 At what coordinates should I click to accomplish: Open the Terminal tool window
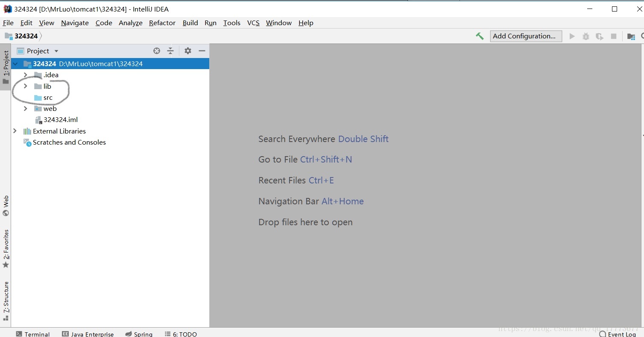(x=33, y=334)
